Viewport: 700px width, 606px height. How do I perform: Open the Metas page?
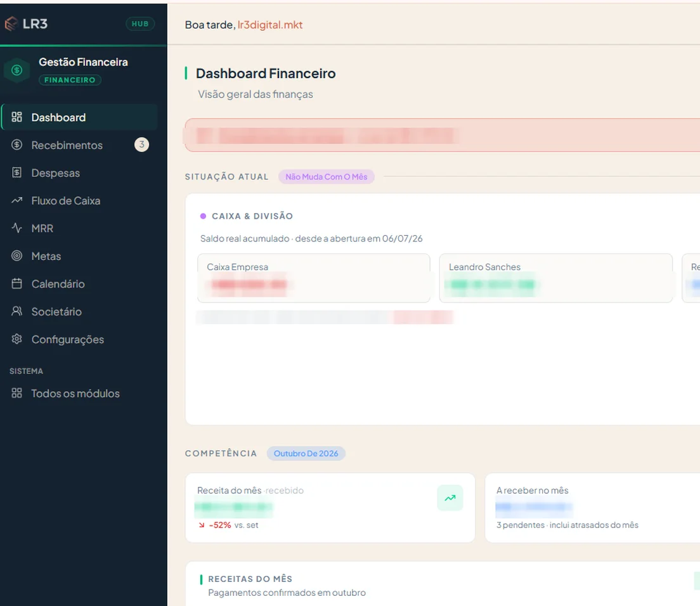point(80,256)
